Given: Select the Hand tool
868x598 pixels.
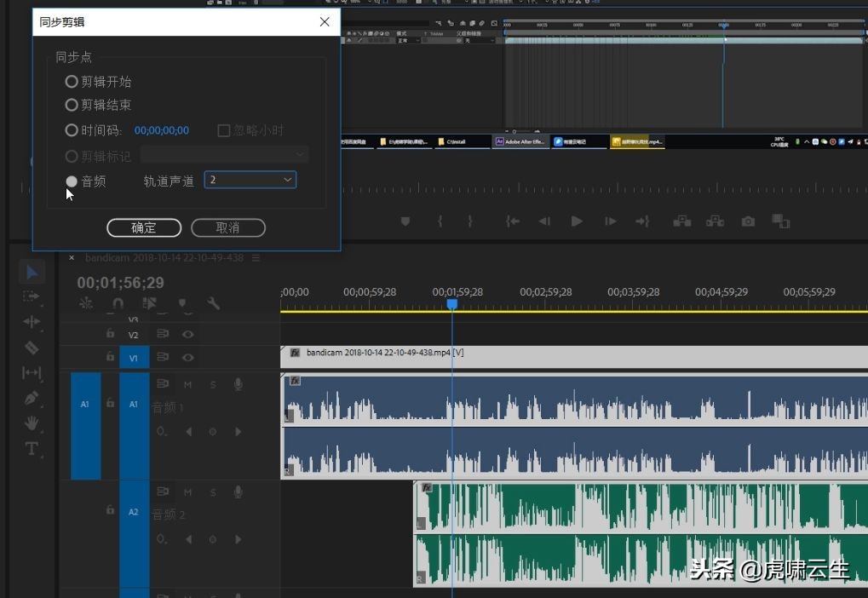Looking at the screenshot, I should 32,423.
